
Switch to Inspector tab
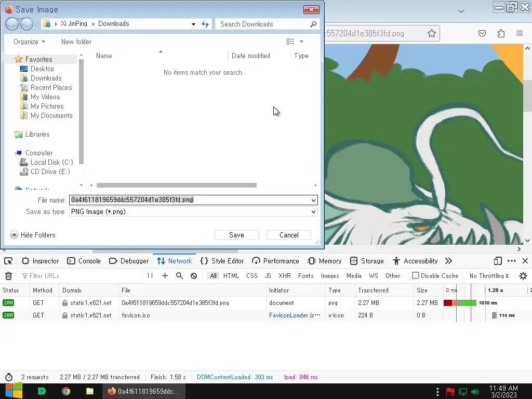(41, 261)
